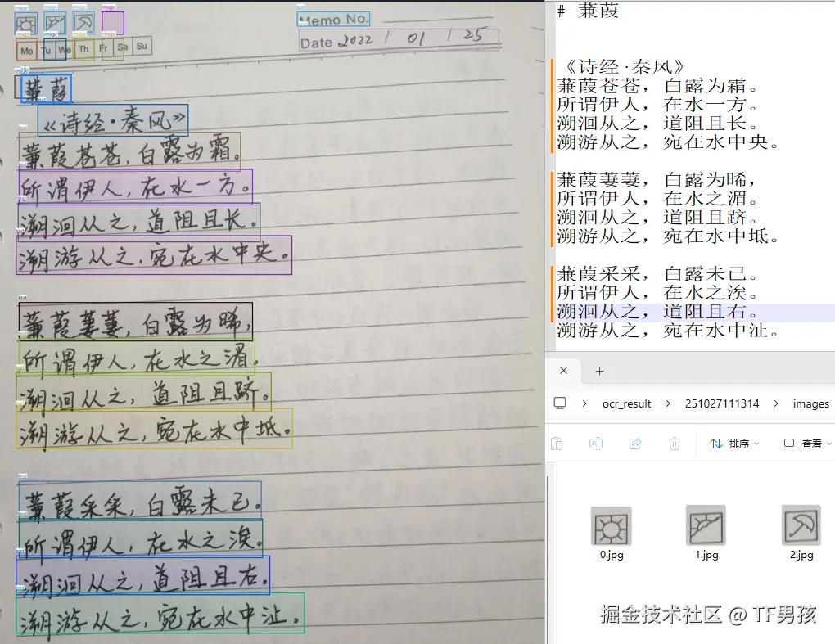The height and width of the screenshot is (644, 835).
Task: Click the line 溯洄从之，道阻且跻 in OCR result
Action: [x=657, y=217]
